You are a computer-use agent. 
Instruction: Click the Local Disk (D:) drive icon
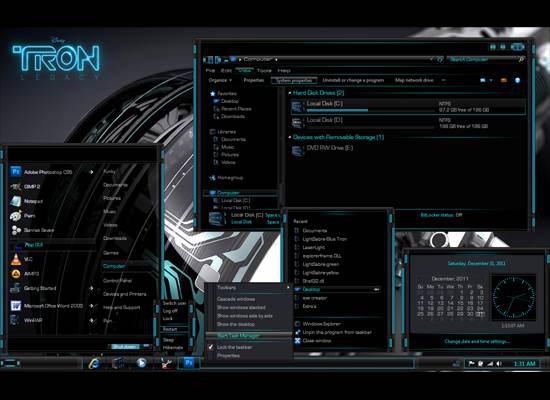pyautogui.click(x=297, y=123)
